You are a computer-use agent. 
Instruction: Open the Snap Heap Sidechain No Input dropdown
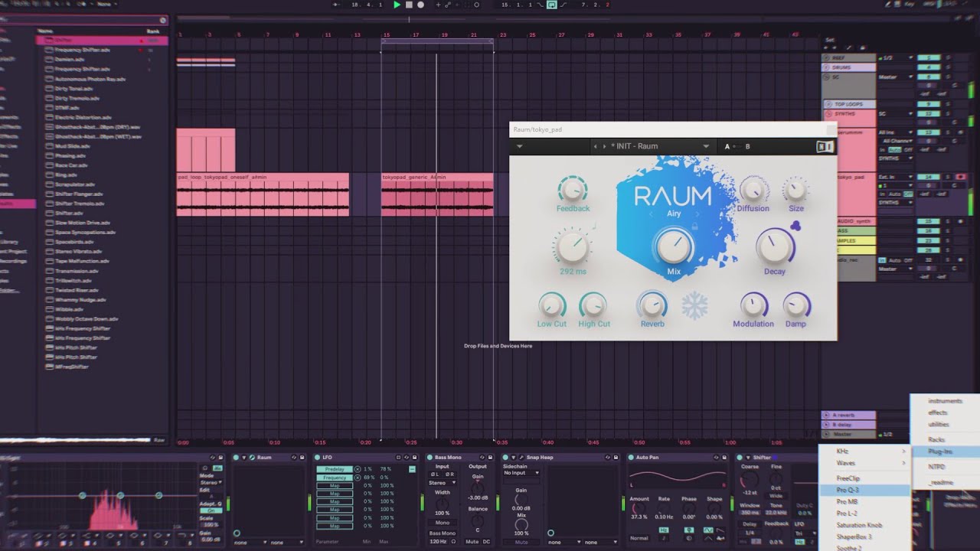click(x=521, y=473)
